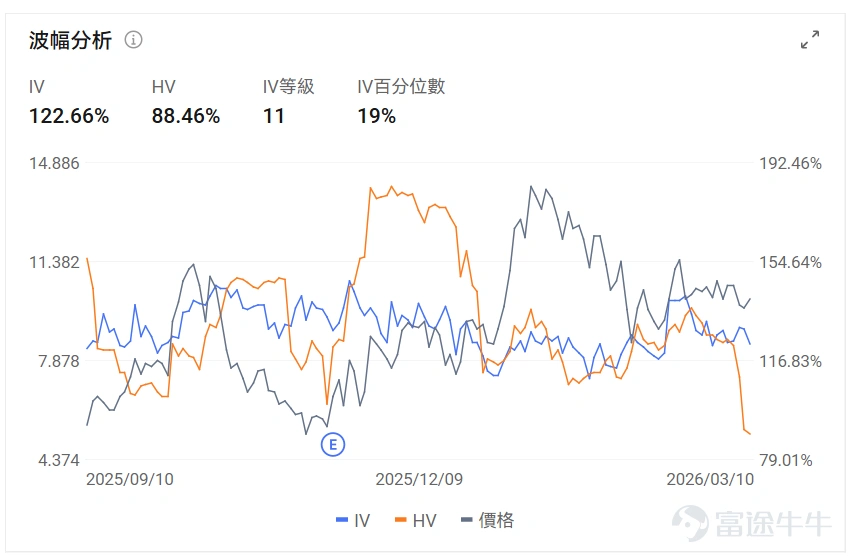
Task: Click the blue IV legend color swatch
Action: point(342,520)
